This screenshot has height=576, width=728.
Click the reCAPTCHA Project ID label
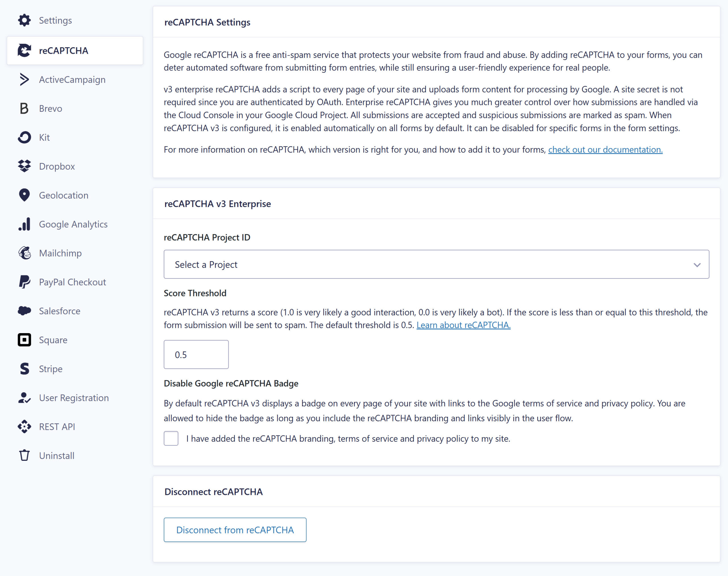pyautogui.click(x=207, y=238)
